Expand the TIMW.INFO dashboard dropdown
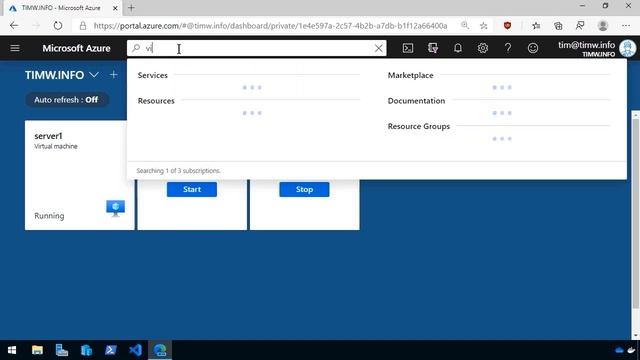The image size is (640, 360). [x=94, y=75]
